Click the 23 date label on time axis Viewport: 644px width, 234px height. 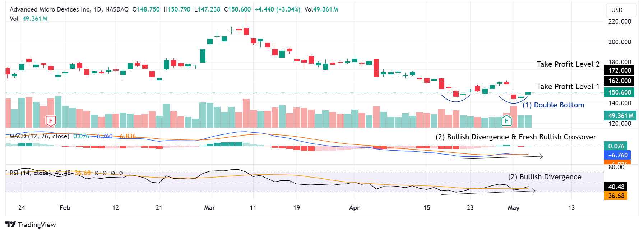click(470, 208)
